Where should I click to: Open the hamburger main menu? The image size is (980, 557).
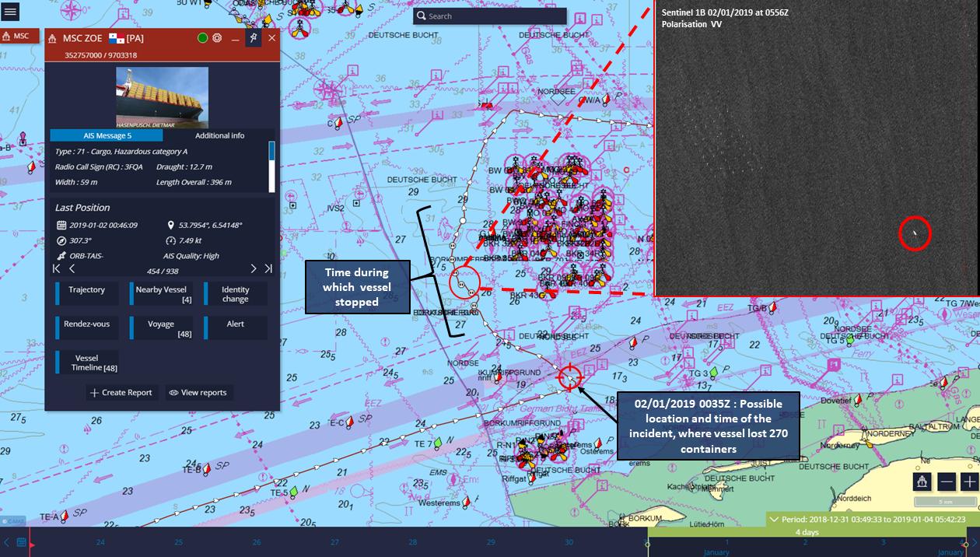[11, 13]
